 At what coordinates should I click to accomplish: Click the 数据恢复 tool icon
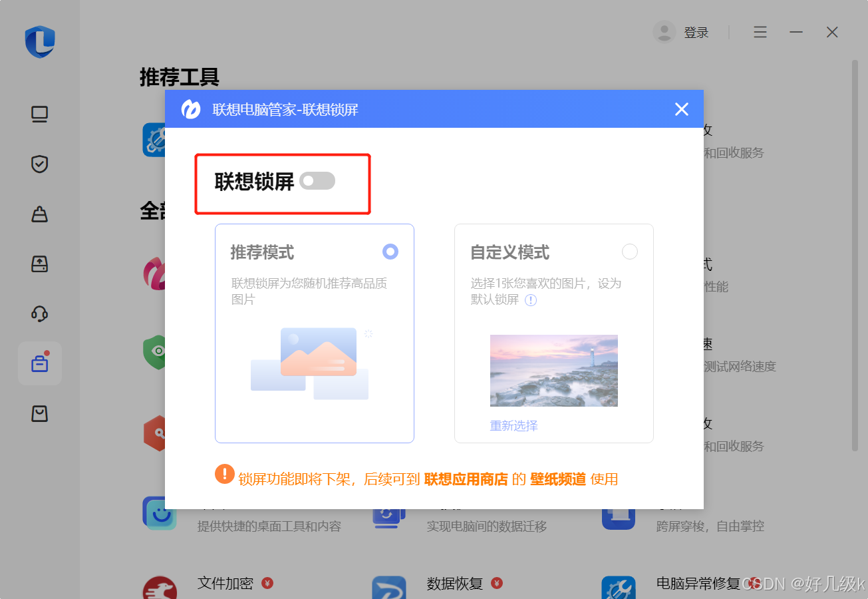389,587
